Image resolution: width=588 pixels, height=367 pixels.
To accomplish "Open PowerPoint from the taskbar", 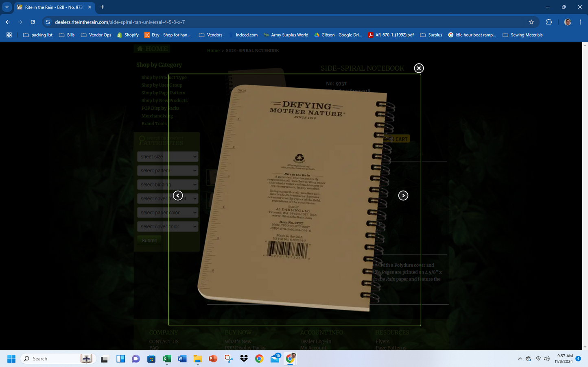I will (x=213, y=358).
